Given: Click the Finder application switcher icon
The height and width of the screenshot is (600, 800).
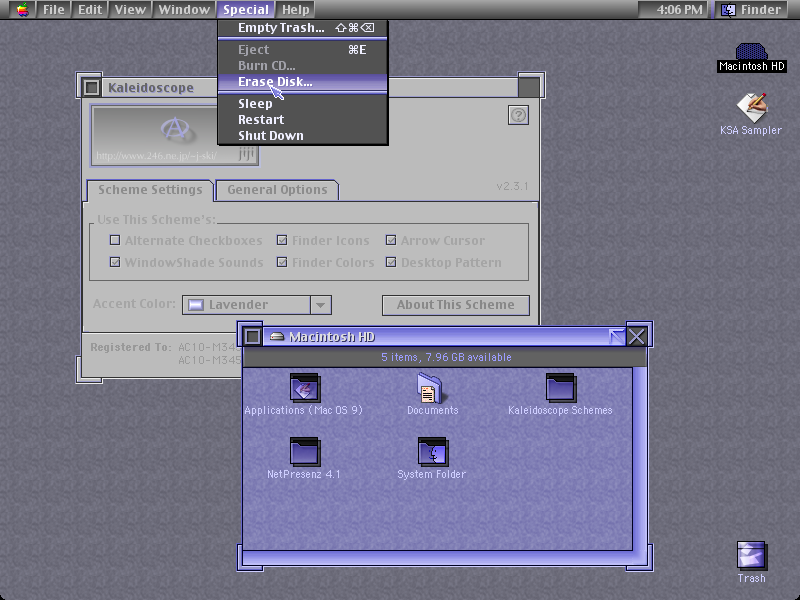Looking at the screenshot, I should click(x=728, y=10).
